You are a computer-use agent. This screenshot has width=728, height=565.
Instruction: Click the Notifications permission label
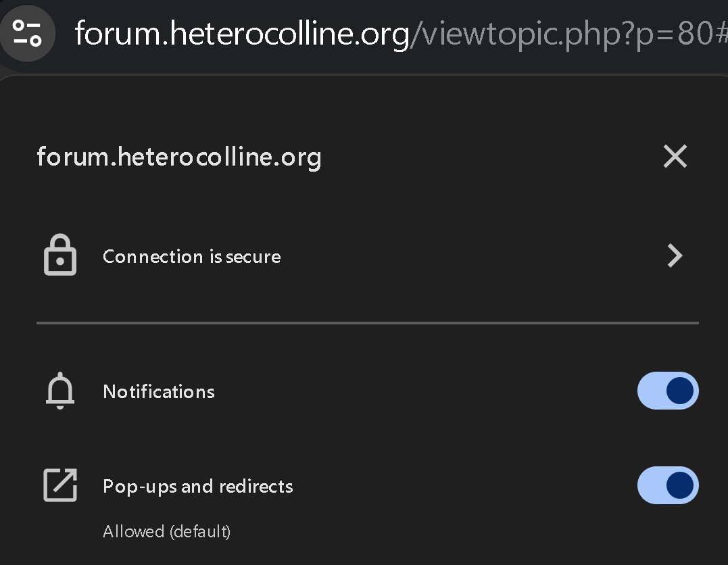click(159, 391)
